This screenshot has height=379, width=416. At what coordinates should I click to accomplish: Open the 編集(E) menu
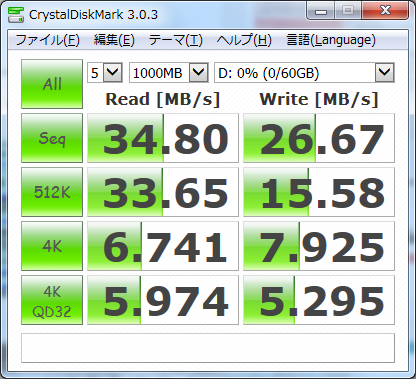click(x=114, y=40)
